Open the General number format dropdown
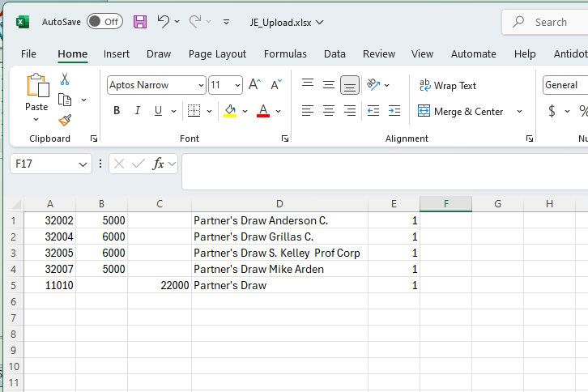This screenshot has height=392, width=588. click(x=565, y=85)
